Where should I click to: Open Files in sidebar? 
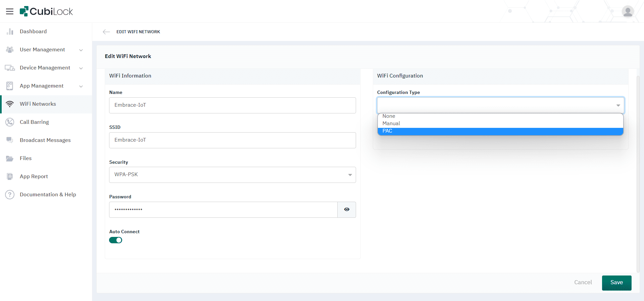tap(46, 158)
